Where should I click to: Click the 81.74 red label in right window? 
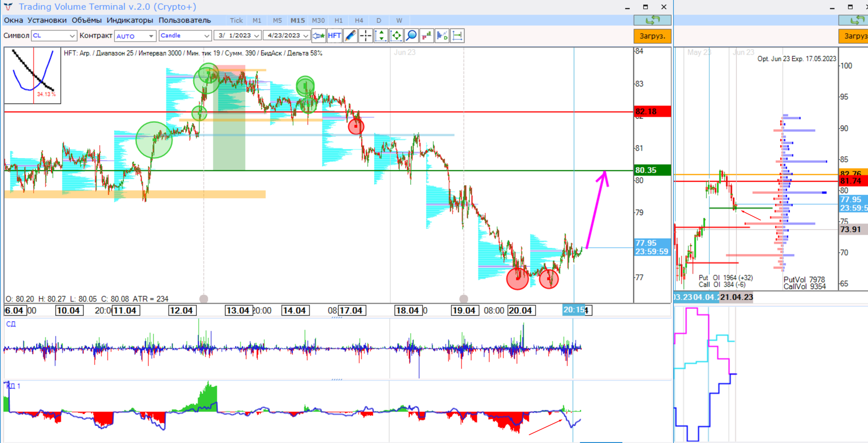coord(852,181)
